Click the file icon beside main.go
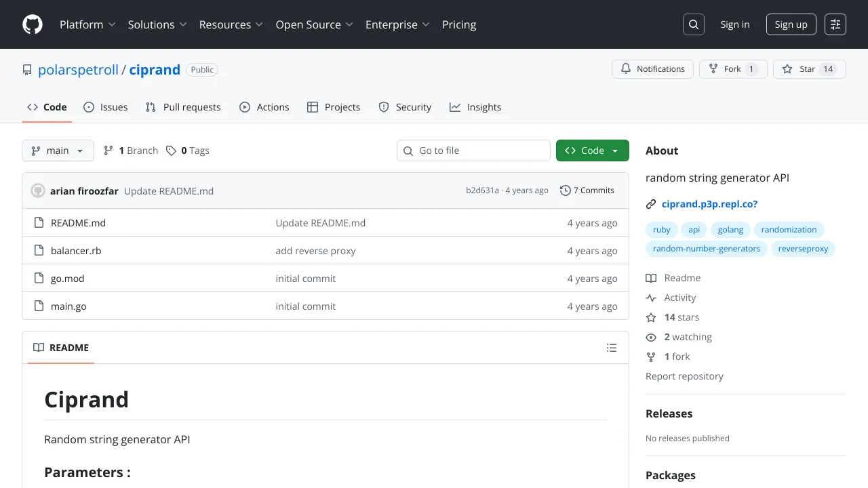This screenshot has height=488, width=868. [39, 306]
